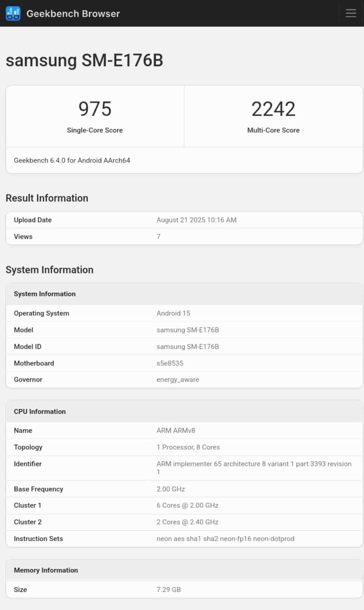Click the Memory Size 7.29 GB value
This screenshot has width=364, height=610.
pos(168,590)
